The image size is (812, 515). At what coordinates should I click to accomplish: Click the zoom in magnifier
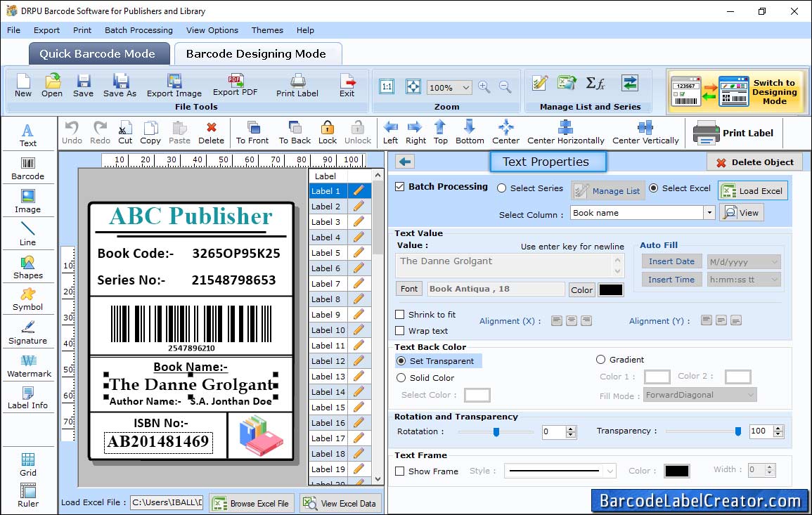[x=484, y=87]
